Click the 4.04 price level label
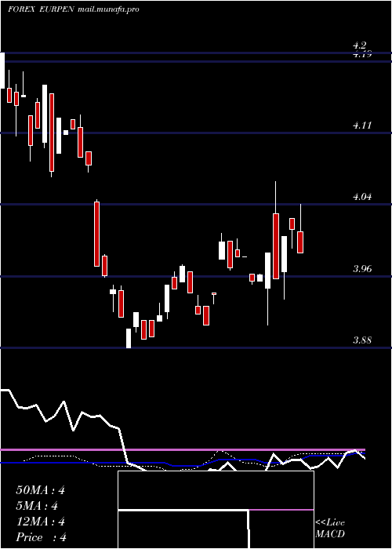Screen dimensions: 392x549 (x=362, y=197)
